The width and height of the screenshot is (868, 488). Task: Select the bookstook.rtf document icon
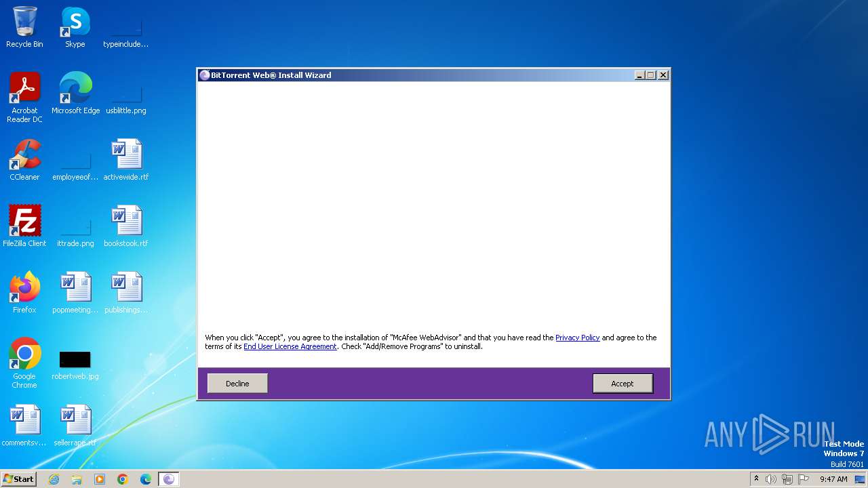click(x=126, y=226)
